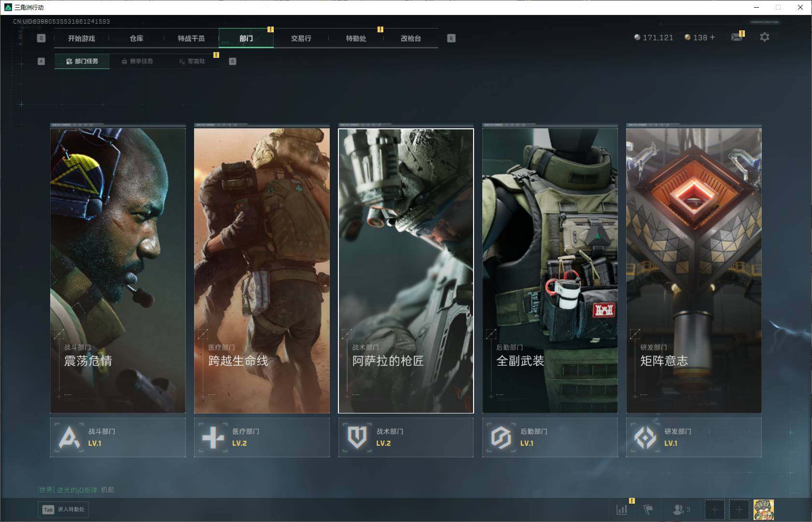
Task: Open settings via the gear icon
Action: pyautogui.click(x=764, y=37)
